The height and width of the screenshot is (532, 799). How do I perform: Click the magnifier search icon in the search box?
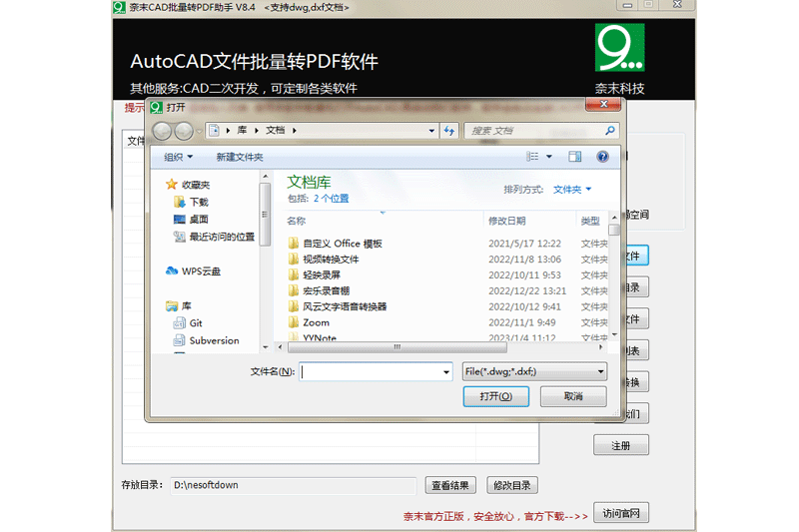click(610, 131)
